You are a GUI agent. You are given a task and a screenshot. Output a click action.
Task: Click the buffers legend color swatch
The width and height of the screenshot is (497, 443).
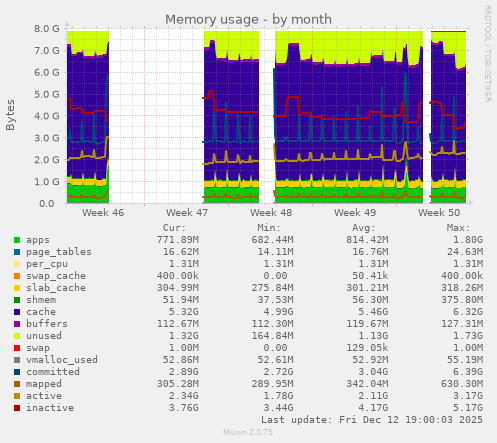[x=17, y=324]
